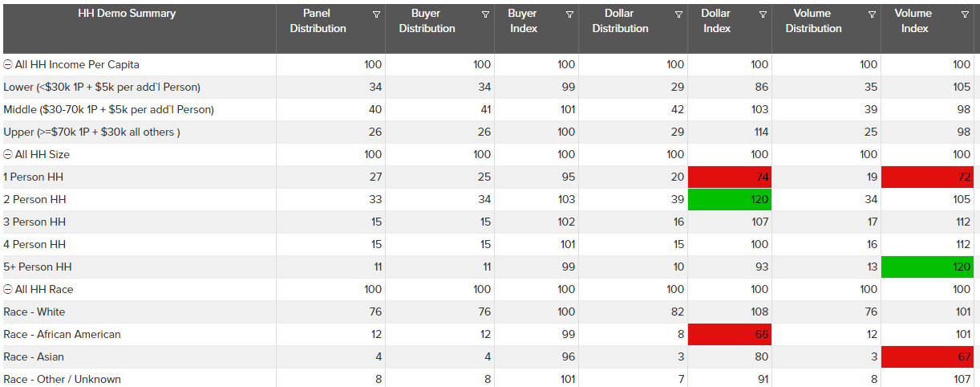Open the Dollar Index column filter icon
The width and height of the screenshot is (980, 387).
763,14
